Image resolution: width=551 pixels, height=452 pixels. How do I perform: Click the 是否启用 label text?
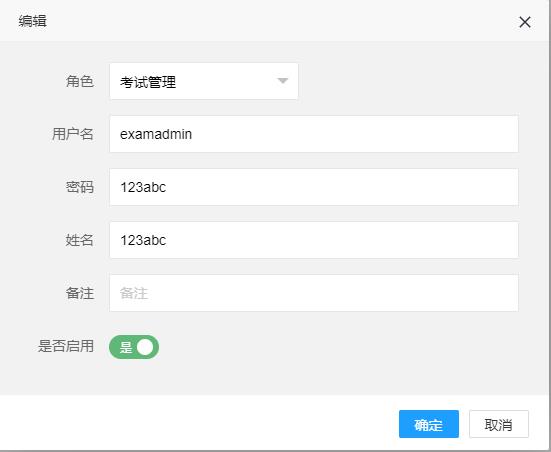66,346
